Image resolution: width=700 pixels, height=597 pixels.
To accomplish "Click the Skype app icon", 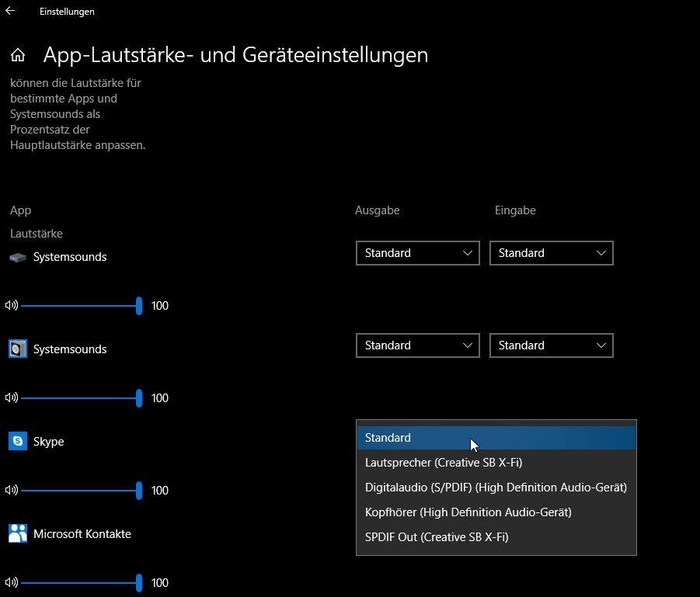I will [x=18, y=441].
